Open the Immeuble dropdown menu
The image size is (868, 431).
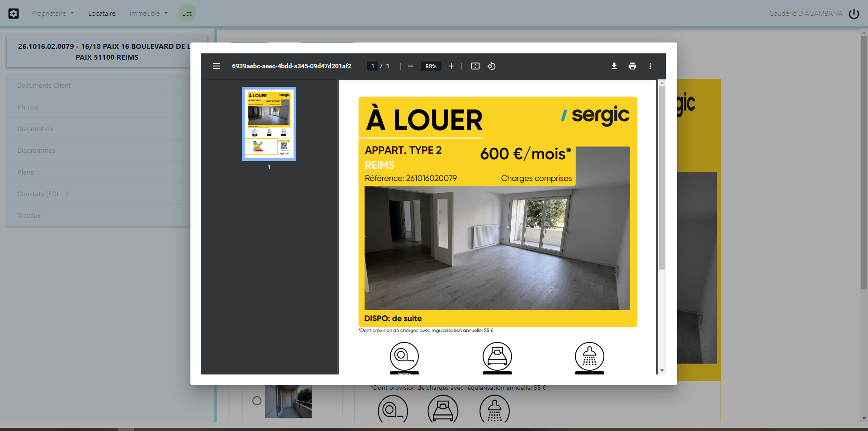click(x=149, y=14)
